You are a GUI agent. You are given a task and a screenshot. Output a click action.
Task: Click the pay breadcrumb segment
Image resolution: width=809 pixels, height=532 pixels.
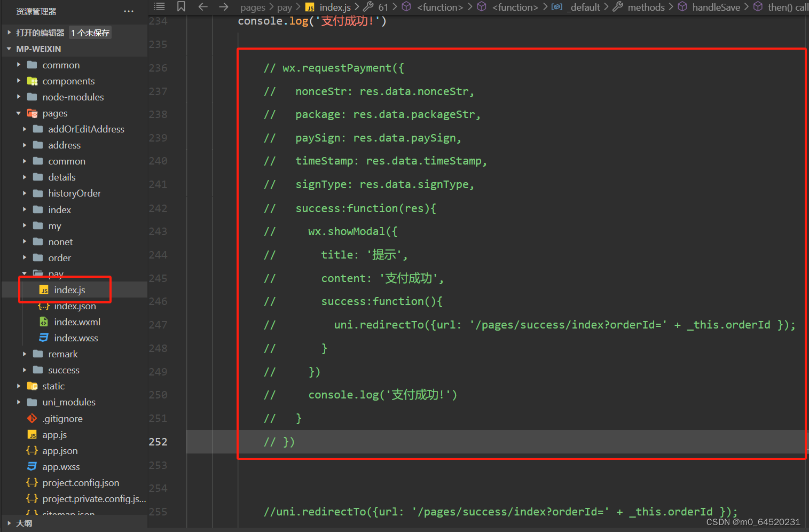point(285,7)
